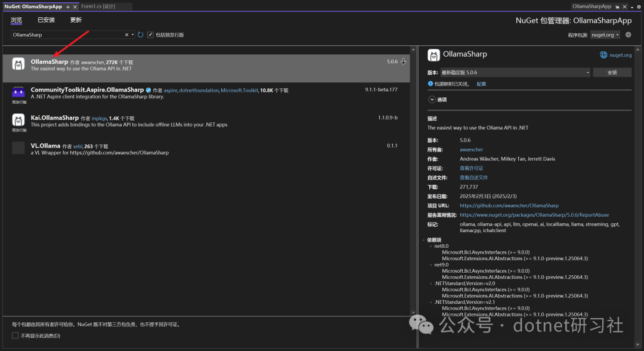The image size is (644, 351).
Task: Open the tab overflow dropdown arrow top right
Action: [632, 7]
